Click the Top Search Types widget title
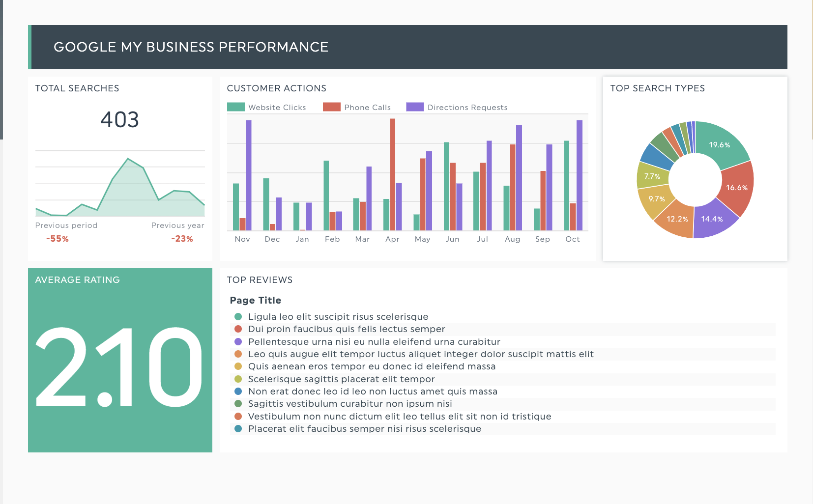The height and width of the screenshot is (504, 813). (x=658, y=88)
